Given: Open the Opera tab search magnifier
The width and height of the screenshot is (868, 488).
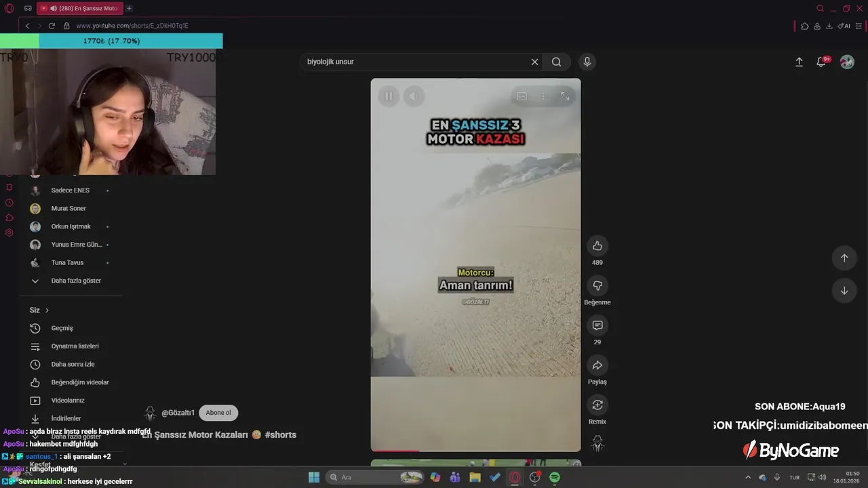Looking at the screenshot, I should 821,9.
